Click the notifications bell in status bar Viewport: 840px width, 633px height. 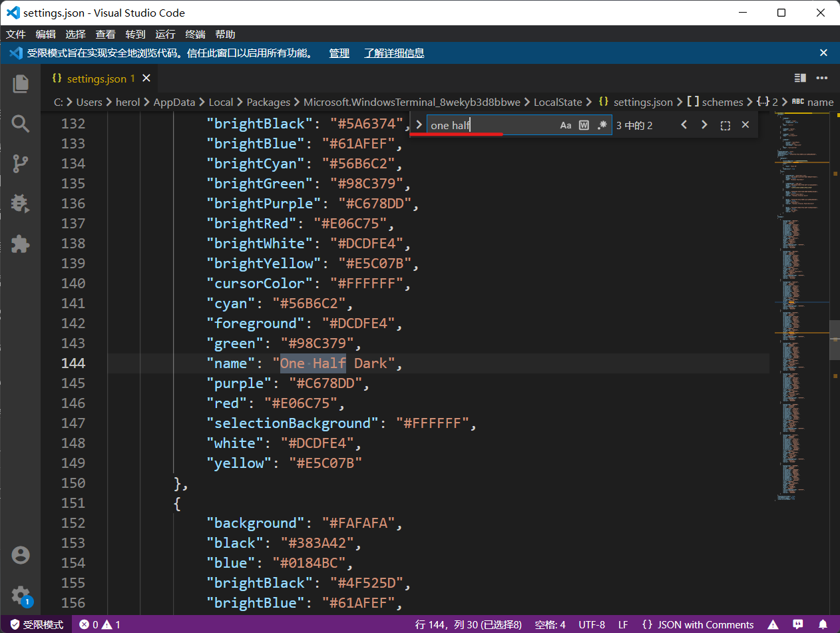point(823,624)
